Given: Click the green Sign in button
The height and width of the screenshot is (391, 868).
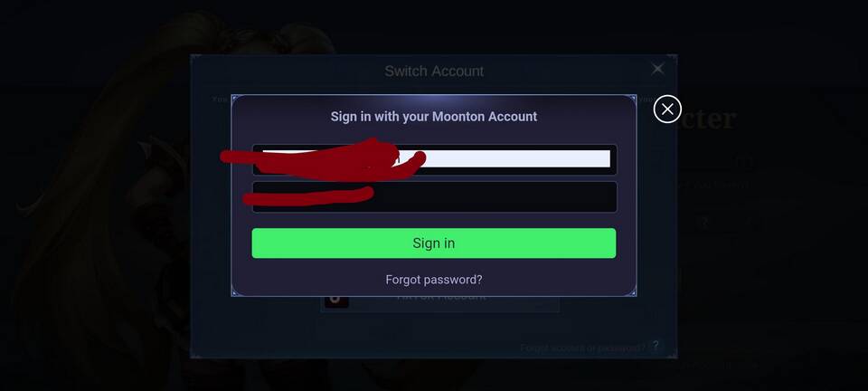Looking at the screenshot, I should (x=434, y=243).
